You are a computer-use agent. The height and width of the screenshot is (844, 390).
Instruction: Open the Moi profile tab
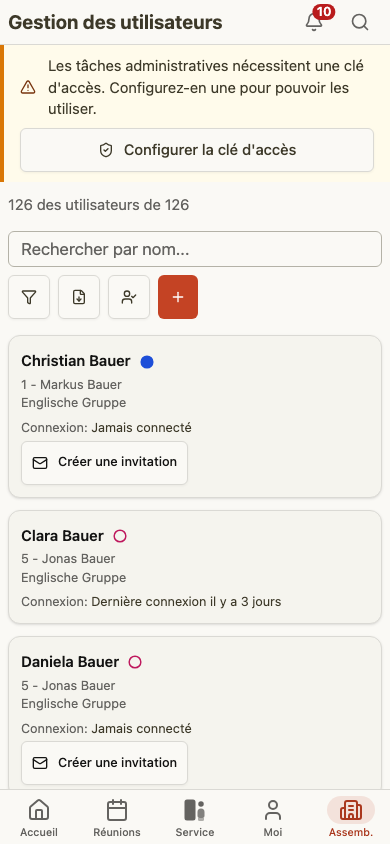click(x=273, y=818)
